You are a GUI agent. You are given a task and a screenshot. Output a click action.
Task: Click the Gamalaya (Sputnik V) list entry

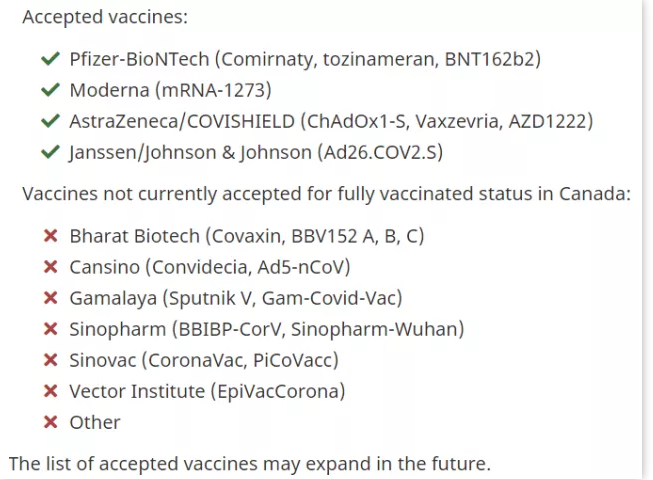click(236, 298)
